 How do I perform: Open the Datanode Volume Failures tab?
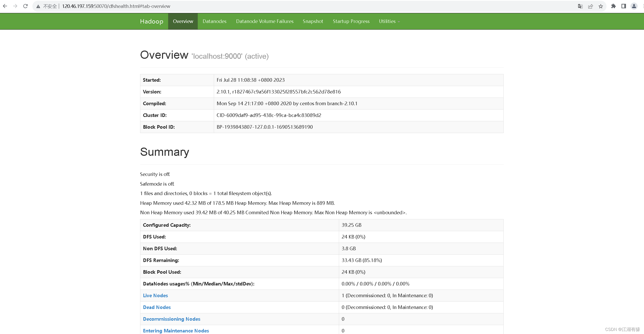pyautogui.click(x=265, y=21)
